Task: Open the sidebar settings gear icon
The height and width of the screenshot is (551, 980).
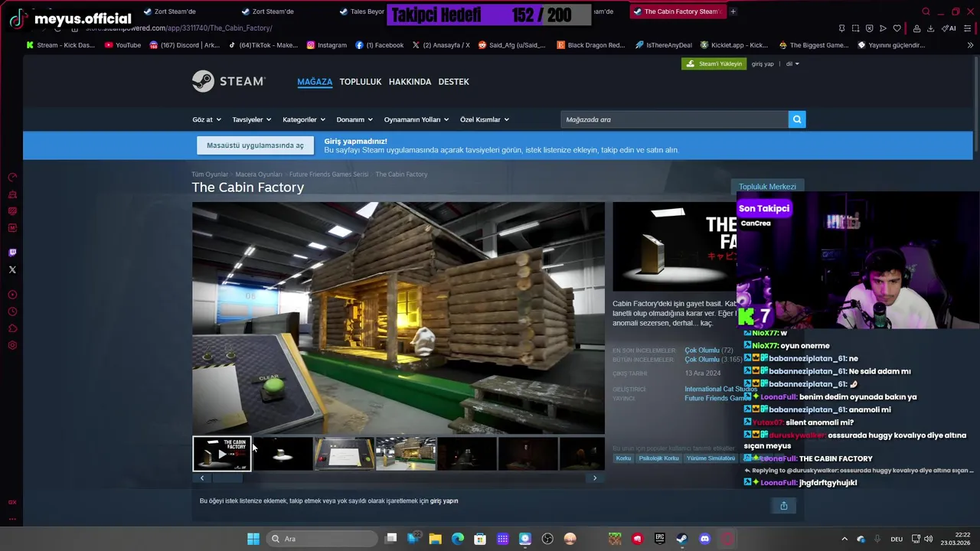Action: pos(12,345)
